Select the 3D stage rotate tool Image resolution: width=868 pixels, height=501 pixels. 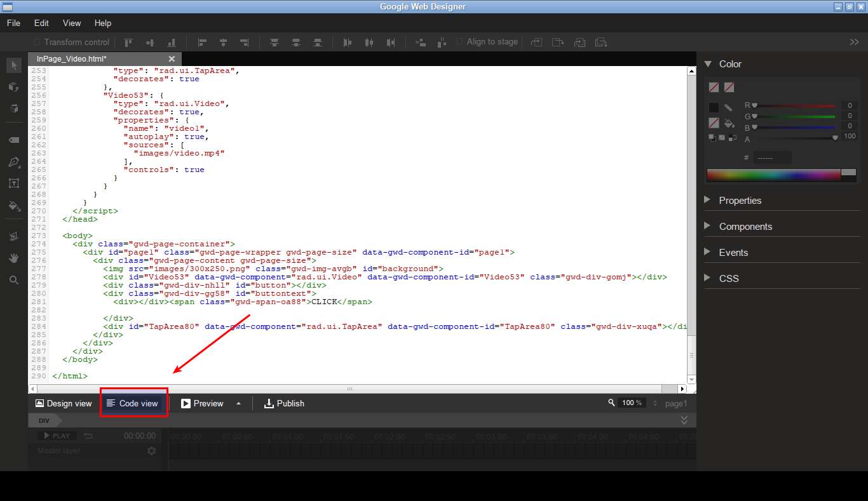pos(13,109)
